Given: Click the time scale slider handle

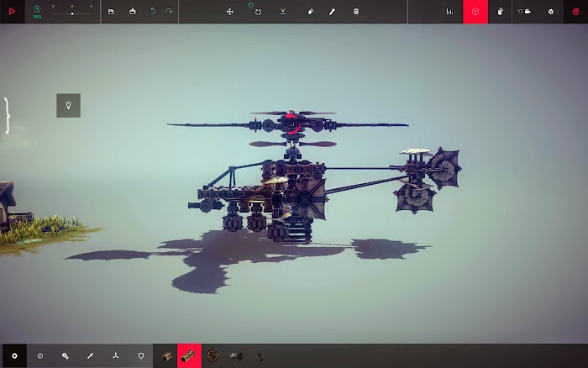Looking at the screenshot, I should coord(72,14).
